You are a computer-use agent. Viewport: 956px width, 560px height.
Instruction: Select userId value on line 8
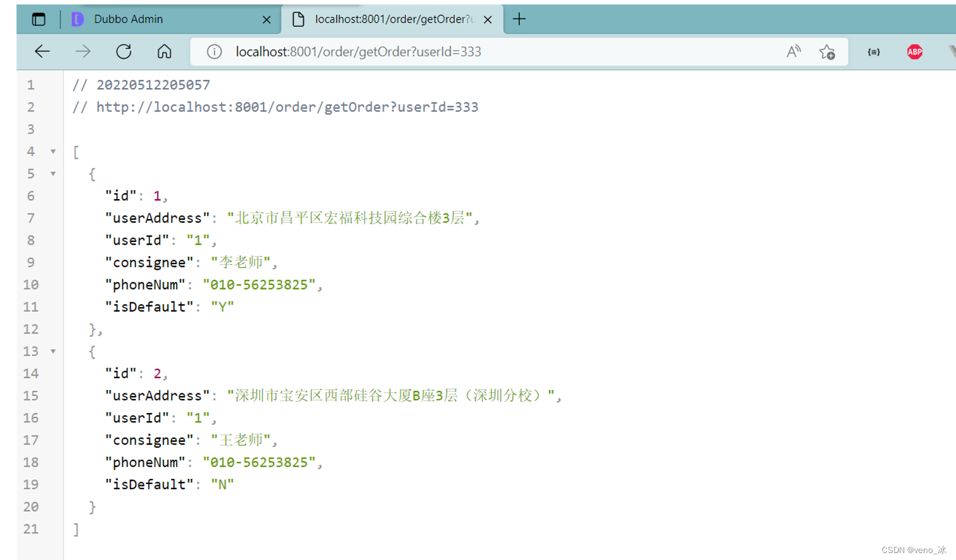pos(198,240)
